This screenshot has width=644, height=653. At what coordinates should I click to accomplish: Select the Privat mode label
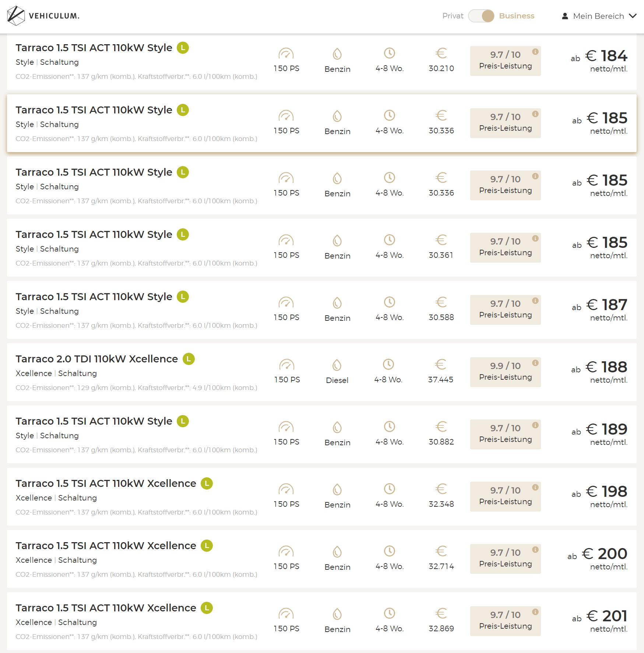pos(453,16)
